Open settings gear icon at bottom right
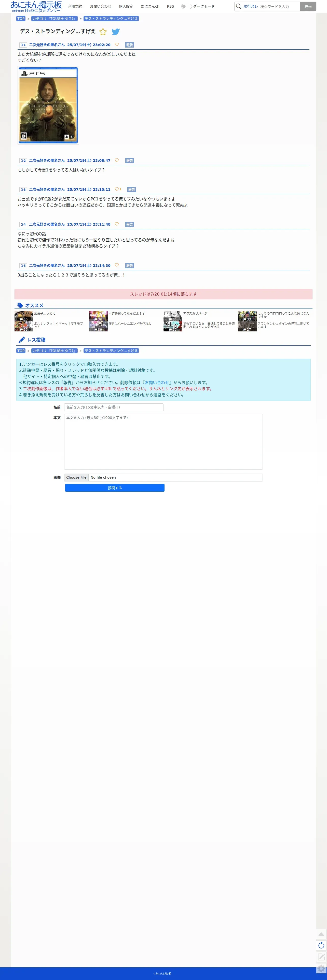The height and width of the screenshot is (980, 327). [321, 969]
